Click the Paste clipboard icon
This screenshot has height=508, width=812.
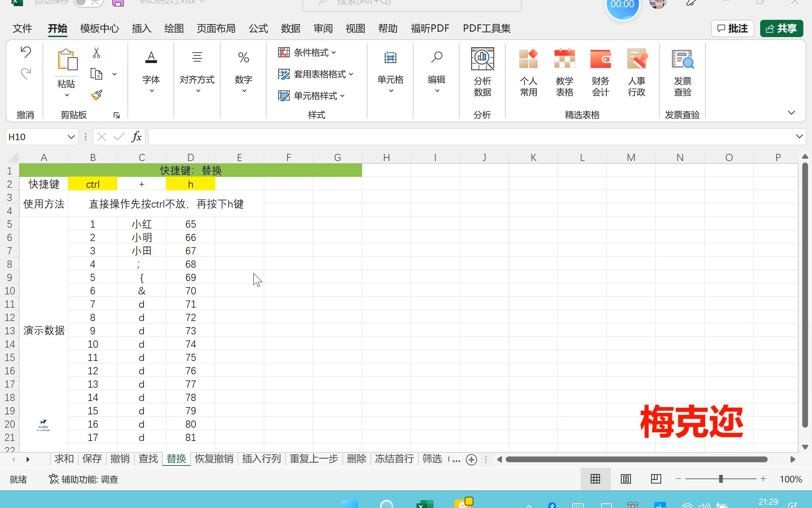[x=67, y=59]
